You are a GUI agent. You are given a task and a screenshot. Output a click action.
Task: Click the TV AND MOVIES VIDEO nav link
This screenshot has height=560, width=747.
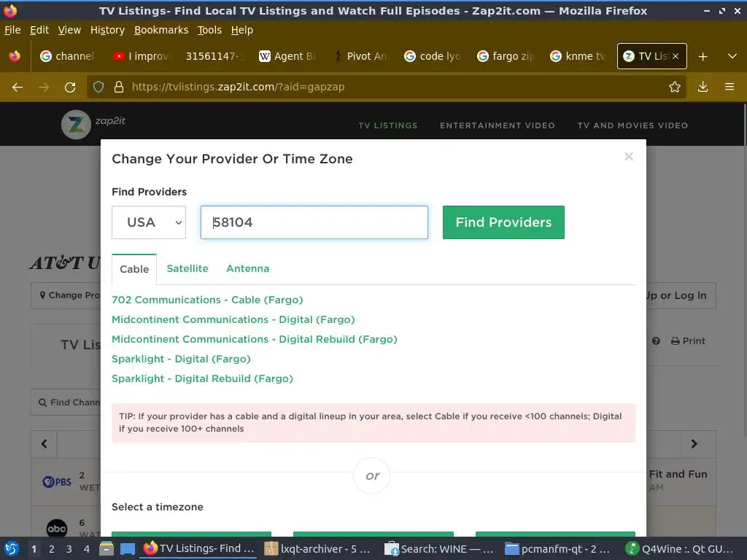[632, 125]
